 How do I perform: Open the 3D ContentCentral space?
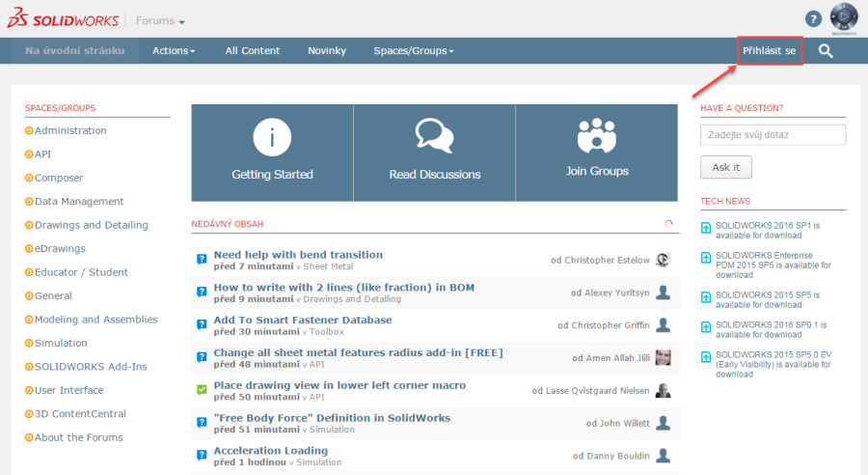(80, 414)
